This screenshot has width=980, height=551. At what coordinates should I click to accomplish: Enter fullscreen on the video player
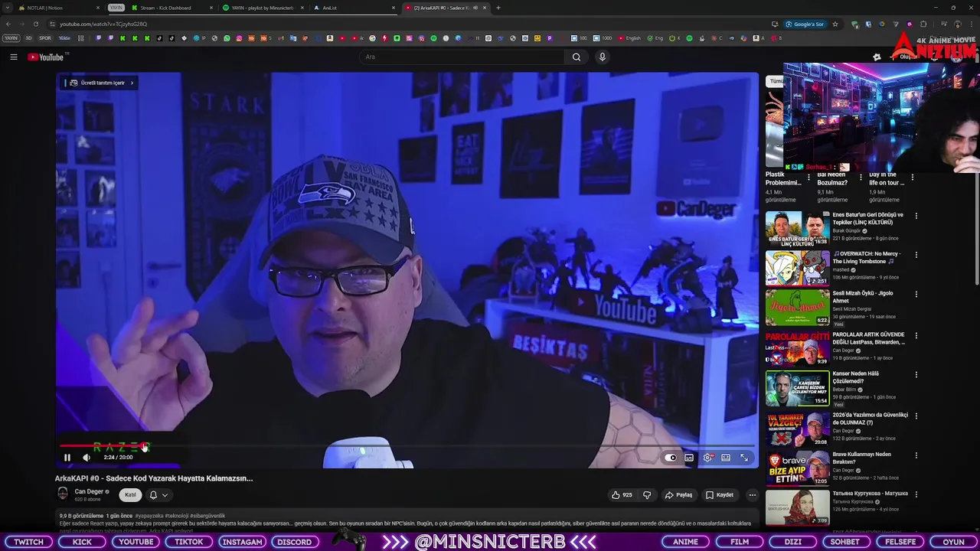(744, 458)
